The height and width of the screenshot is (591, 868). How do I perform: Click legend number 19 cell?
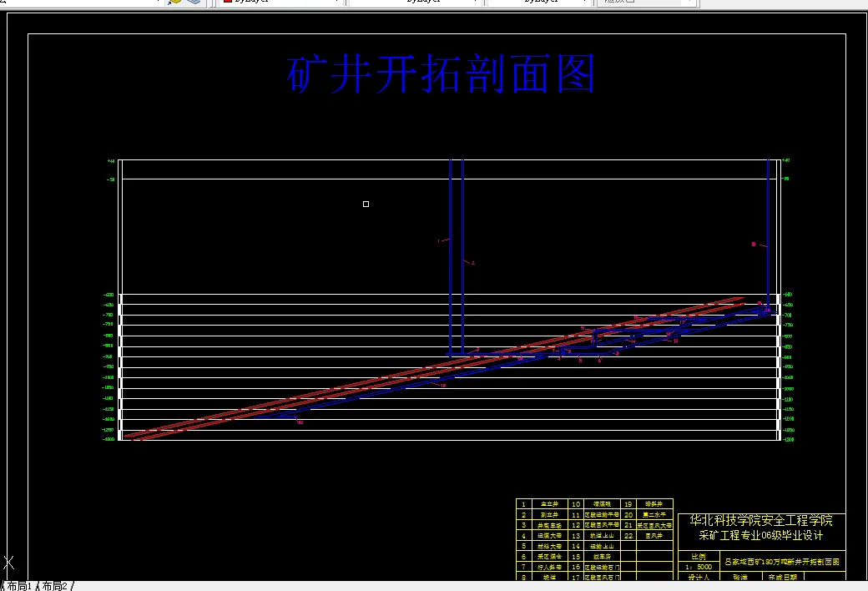click(x=628, y=504)
